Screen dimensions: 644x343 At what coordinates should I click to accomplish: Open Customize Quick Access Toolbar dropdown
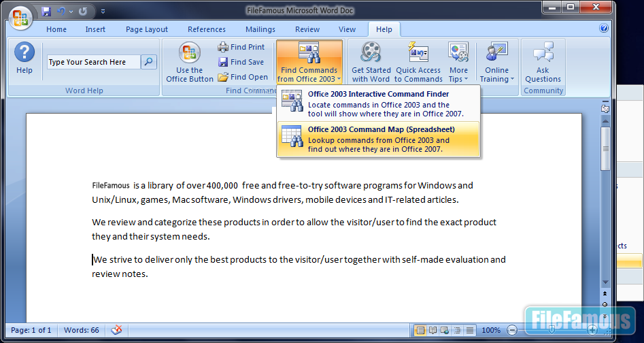[x=103, y=12]
